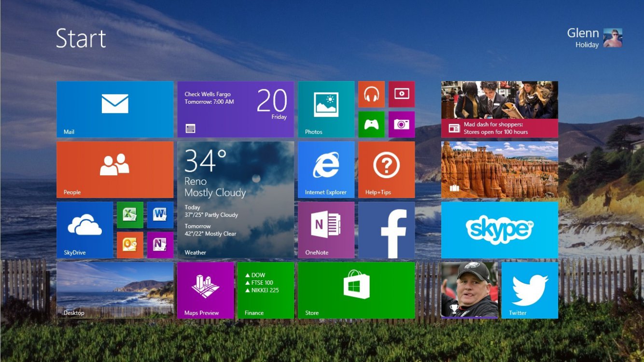
Task: Launch the Outlook small tile
Action: tap(130, 245)
